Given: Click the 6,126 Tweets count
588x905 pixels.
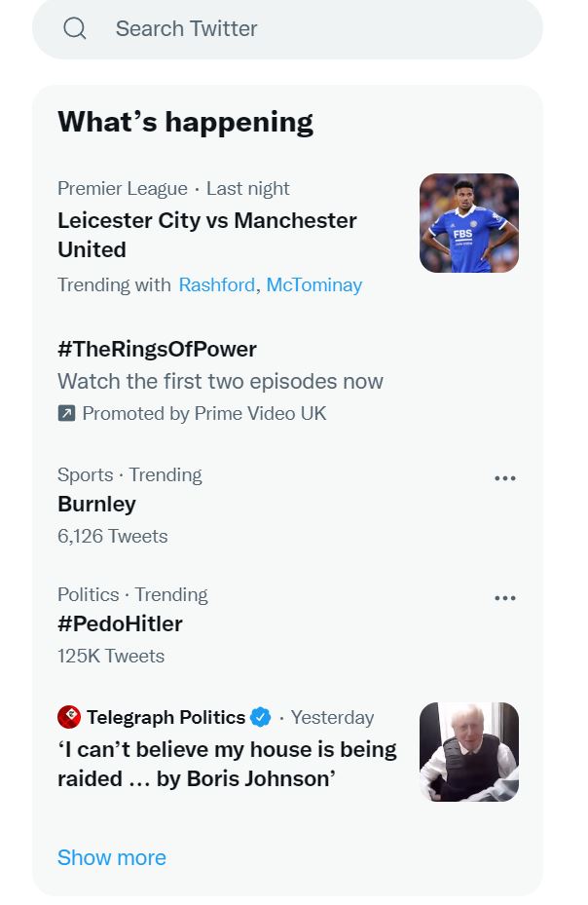Looking at the screenshot, I should [x=112, y=537].
